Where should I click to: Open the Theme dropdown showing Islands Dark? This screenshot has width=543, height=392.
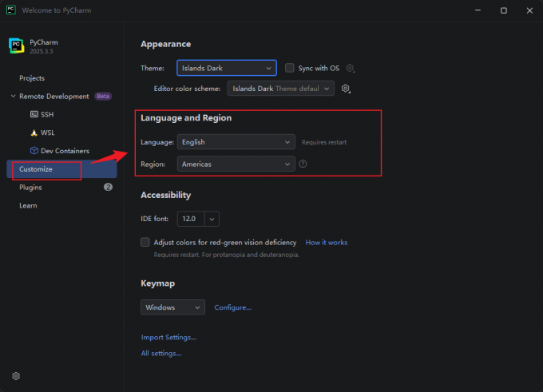pyautogui.click(x=227, y=68)
